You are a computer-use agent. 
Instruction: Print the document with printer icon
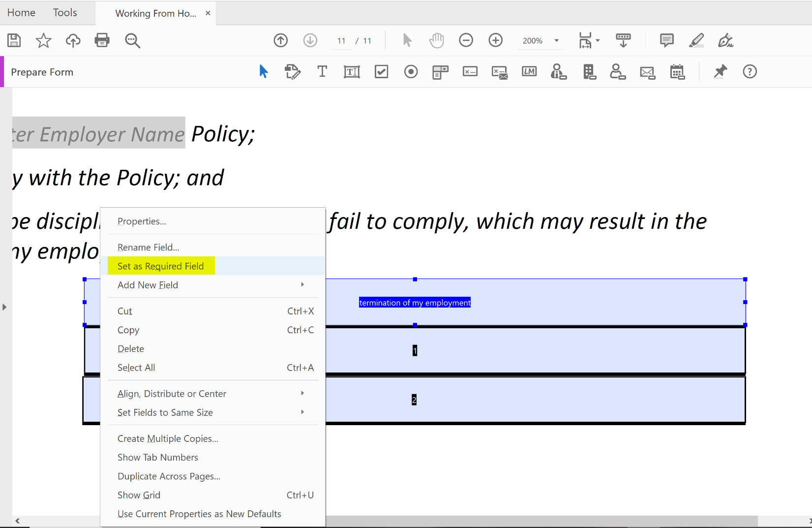102,40
